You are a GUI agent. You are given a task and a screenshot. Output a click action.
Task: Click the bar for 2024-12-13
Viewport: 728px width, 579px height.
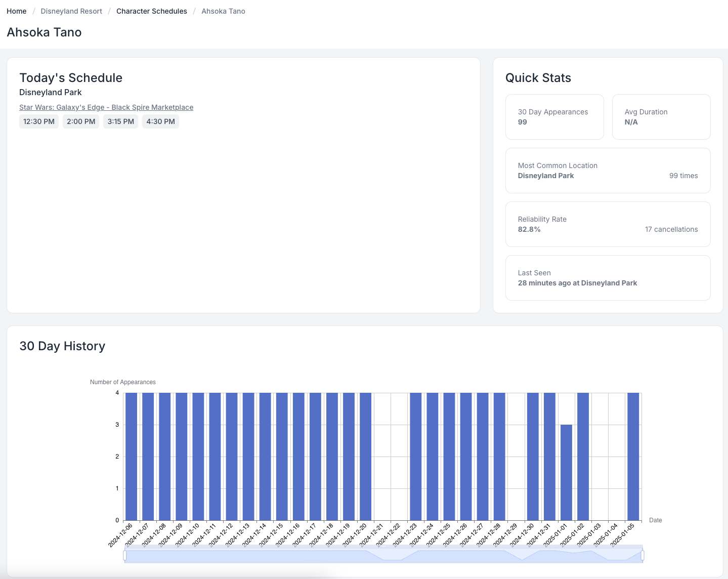pos(248,457)
